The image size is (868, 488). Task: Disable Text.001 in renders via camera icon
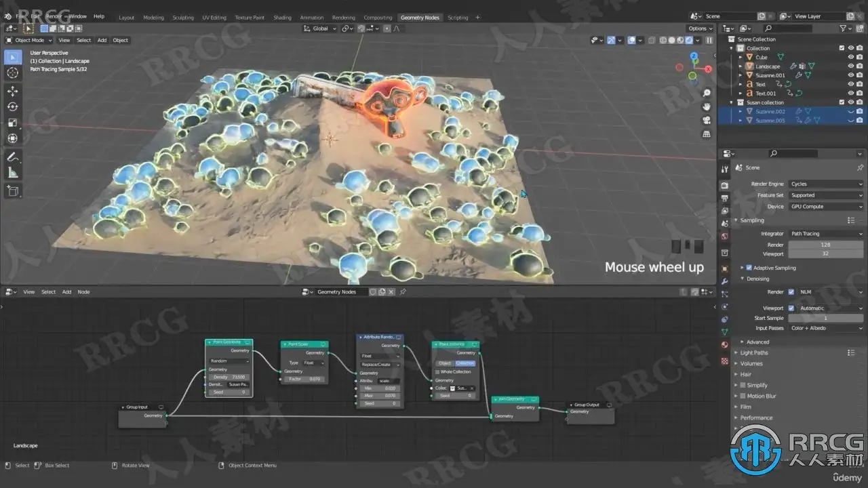click(859, 94)
